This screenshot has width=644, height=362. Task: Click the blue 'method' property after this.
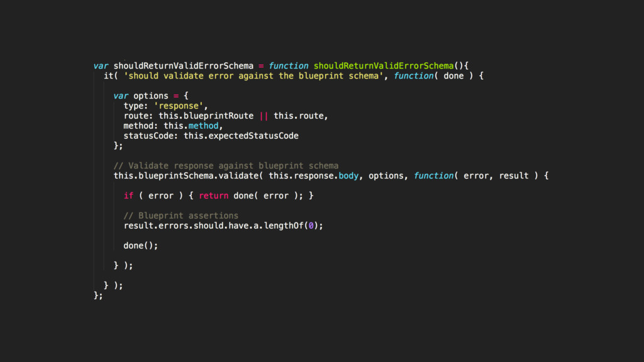pyautogui.click(x=203, y=126)
